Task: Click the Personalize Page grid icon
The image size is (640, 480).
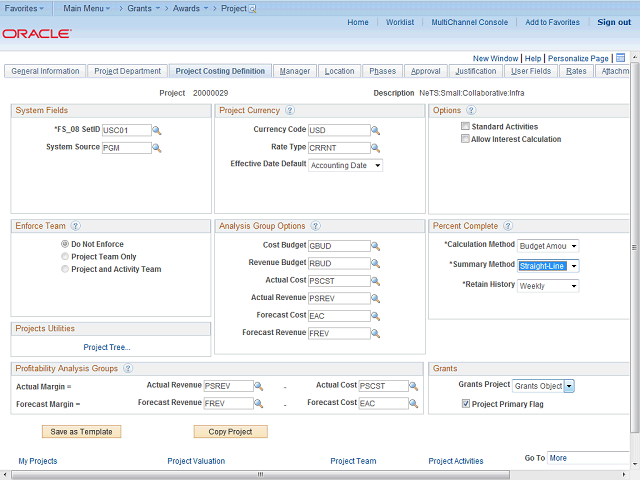Action: (620, 58)
